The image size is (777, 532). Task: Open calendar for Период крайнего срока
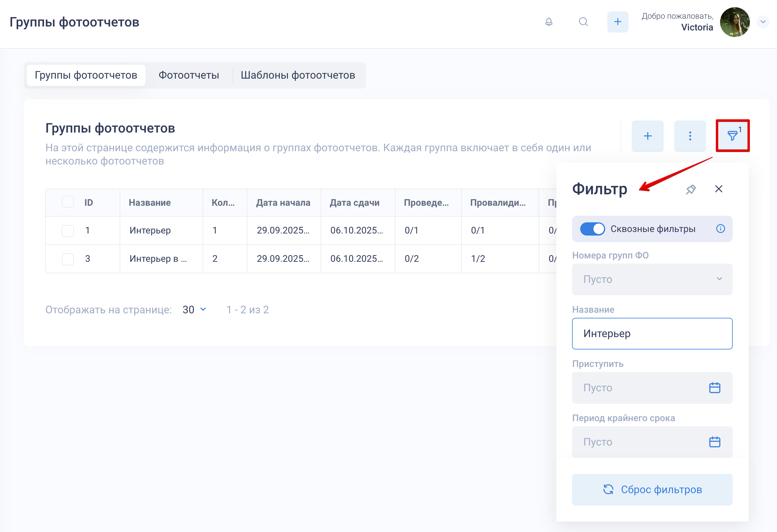[715, 442]
